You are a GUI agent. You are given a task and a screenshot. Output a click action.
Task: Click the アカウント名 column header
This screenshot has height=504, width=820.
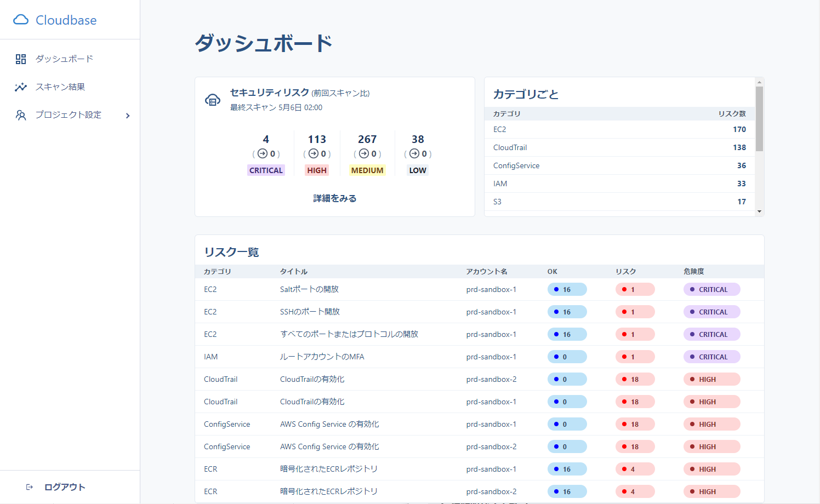(487, 271)
